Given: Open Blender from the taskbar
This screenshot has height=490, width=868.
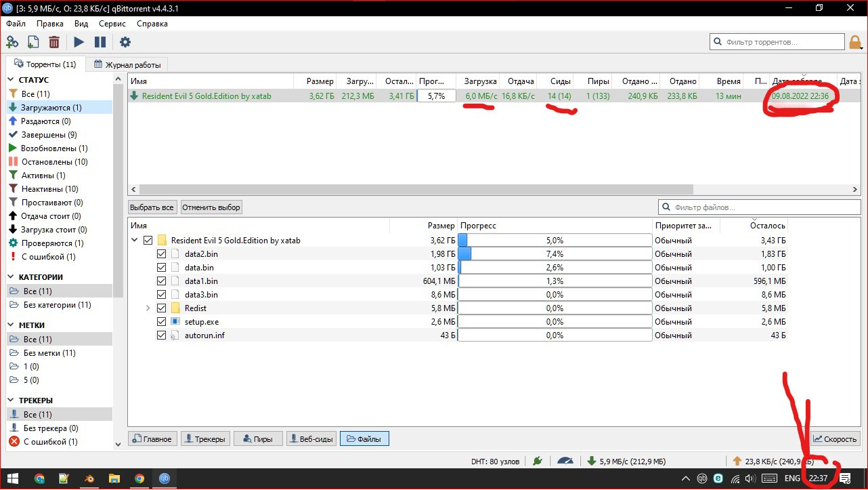Looking at the screenshot, I should point(89,478).
